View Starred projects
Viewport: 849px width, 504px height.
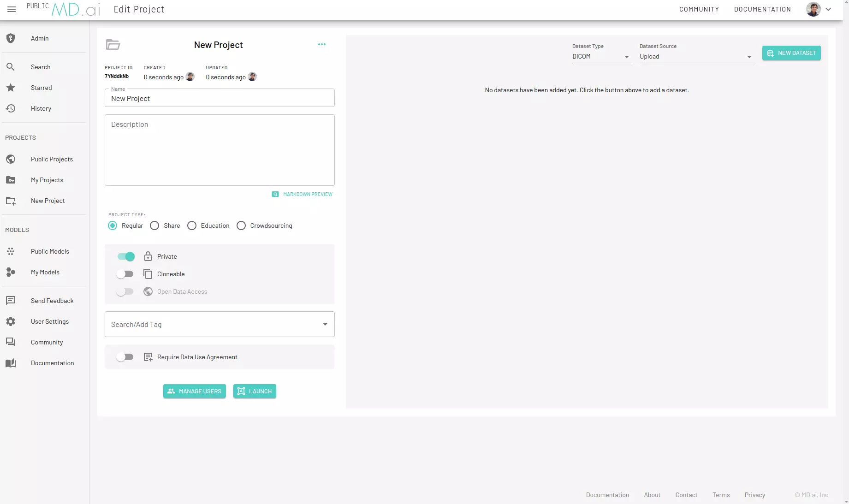(x=41, y=88)
